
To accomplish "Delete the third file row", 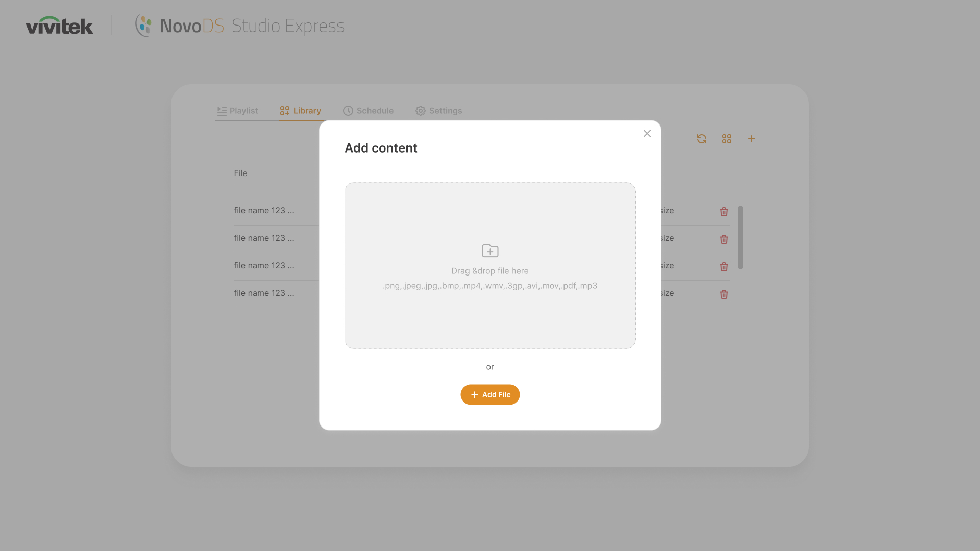I will [724, 267].
